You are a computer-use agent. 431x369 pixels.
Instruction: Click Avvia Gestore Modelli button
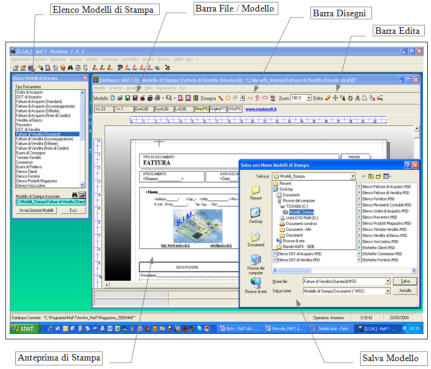click(36, 210)
